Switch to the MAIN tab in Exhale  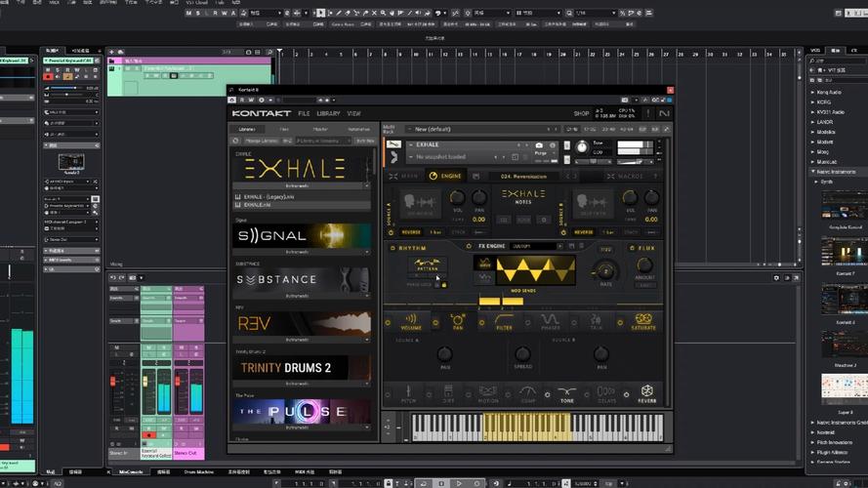tap(404, 176)
